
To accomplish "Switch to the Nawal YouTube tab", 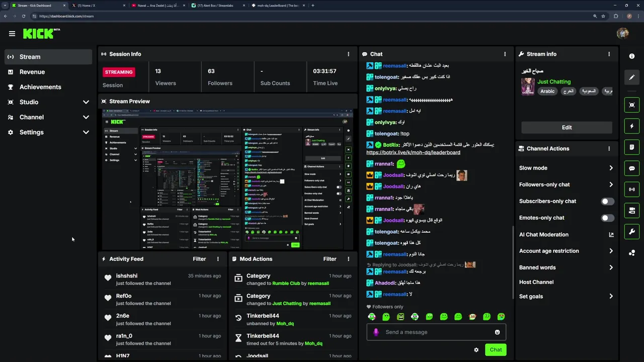I will click(x=157, y=6).
